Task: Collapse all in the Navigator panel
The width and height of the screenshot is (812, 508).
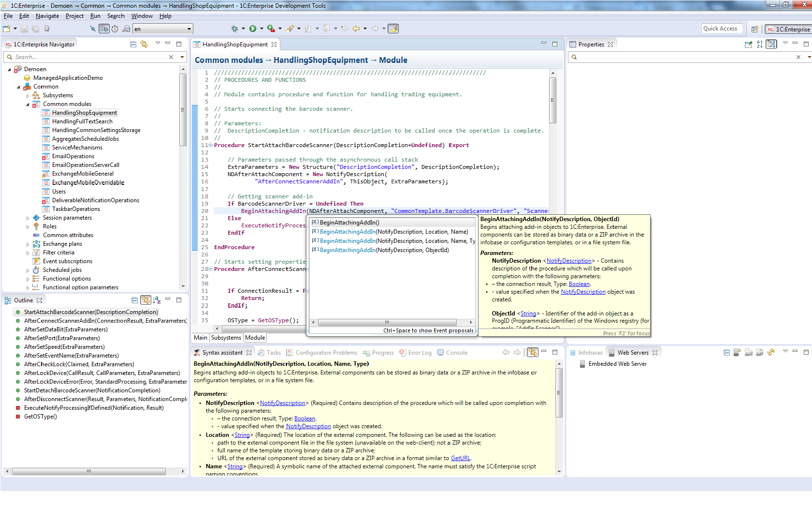Action: (133, 44)
